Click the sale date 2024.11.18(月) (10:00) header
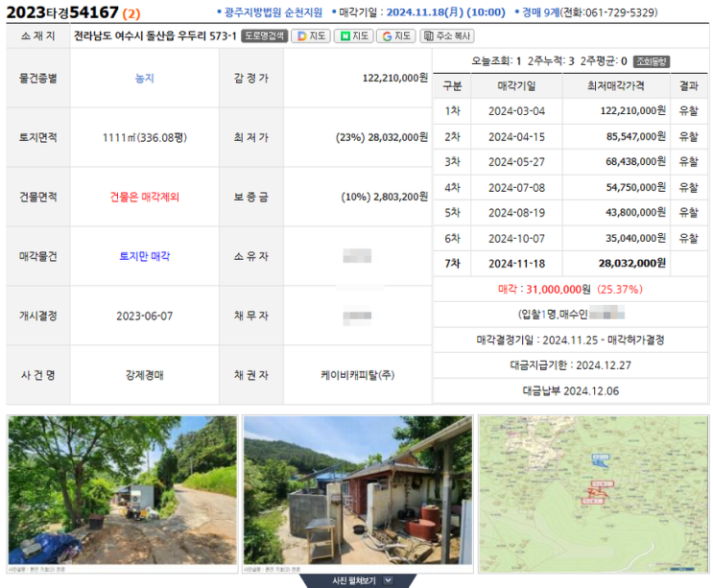 [445, 12]
